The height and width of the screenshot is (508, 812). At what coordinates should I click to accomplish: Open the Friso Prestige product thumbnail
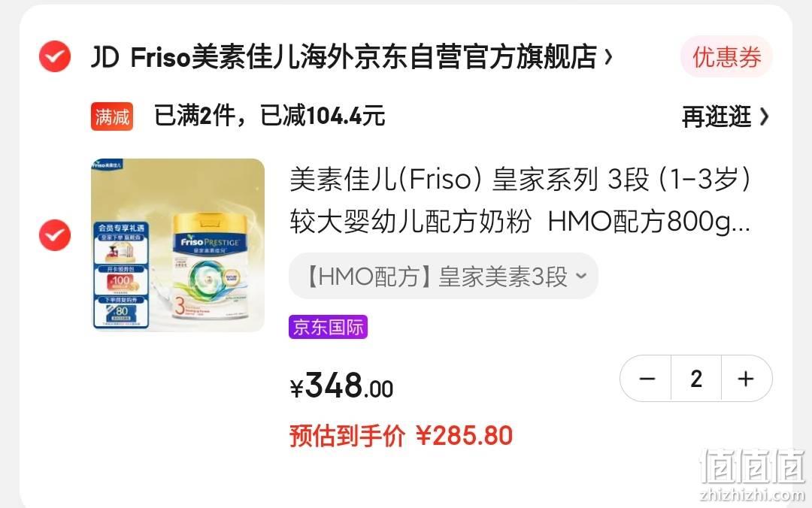[x=177, y=245]
